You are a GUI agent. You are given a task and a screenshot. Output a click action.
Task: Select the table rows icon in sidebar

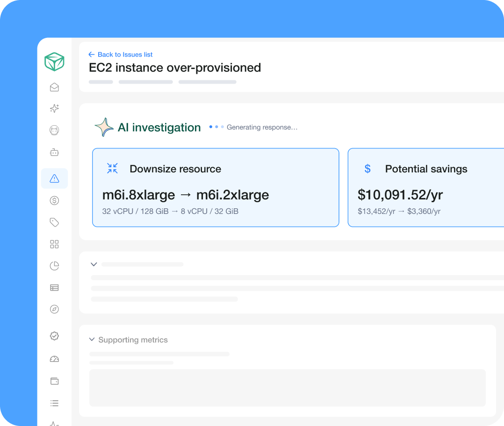[x=54, y=288]
